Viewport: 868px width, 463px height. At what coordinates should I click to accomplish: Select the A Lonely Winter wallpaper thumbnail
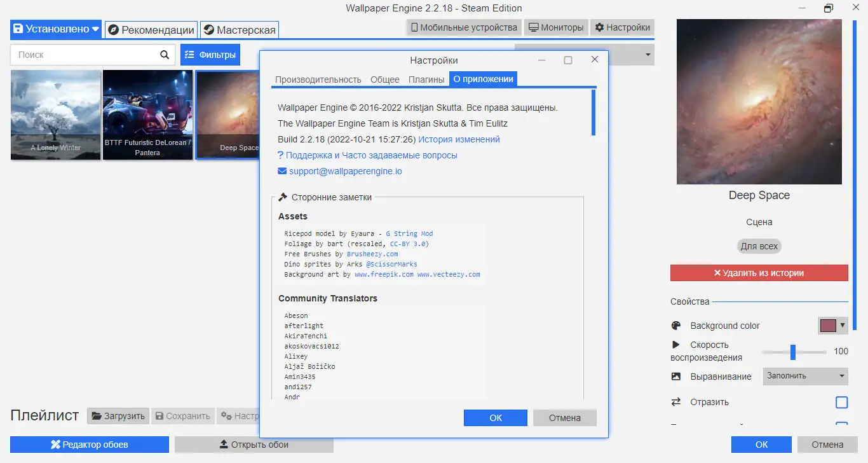coord(56,114)
